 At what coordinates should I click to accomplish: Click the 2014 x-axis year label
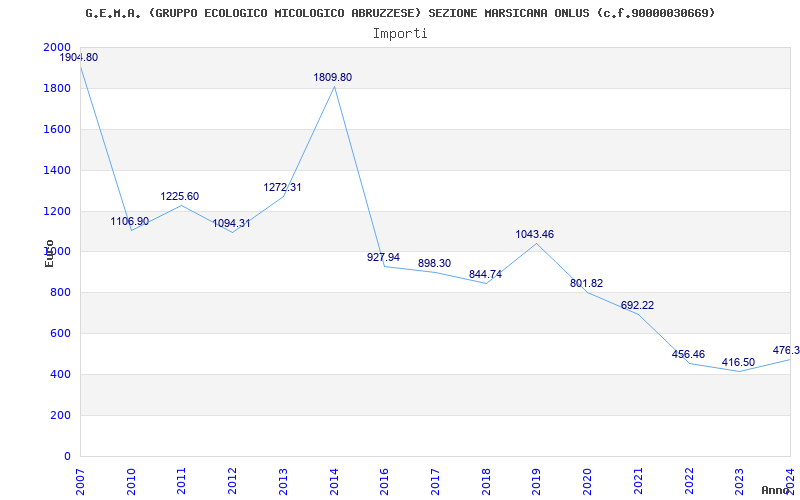(x=334, y=480)
